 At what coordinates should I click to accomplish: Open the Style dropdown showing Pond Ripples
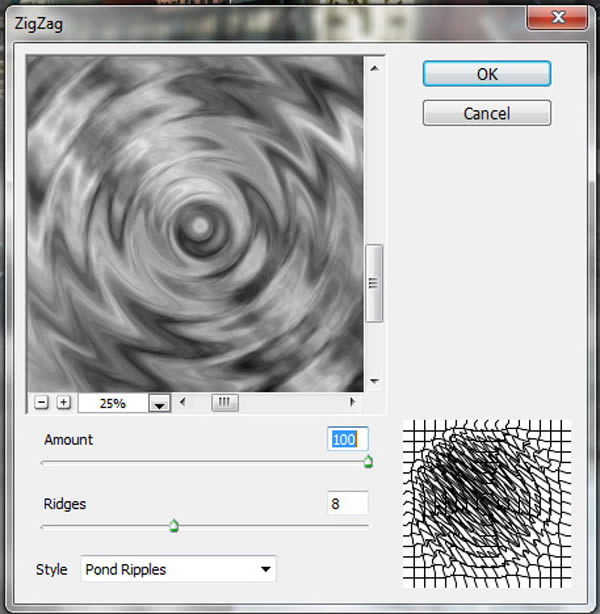coord(179,569)
